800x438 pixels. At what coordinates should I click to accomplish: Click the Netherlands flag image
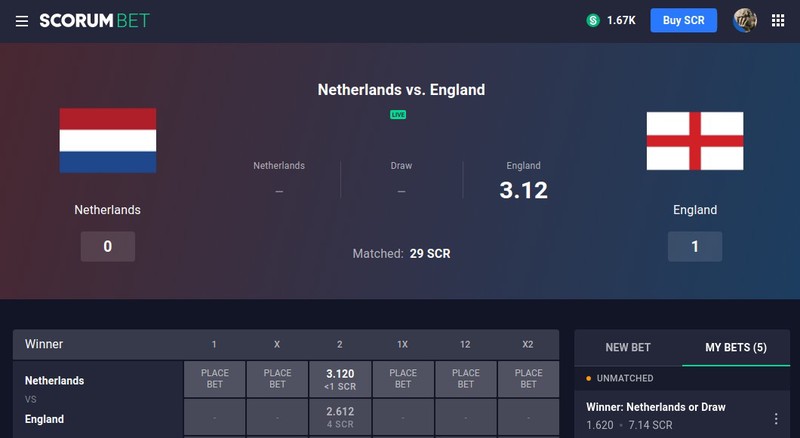click(108, 140)
